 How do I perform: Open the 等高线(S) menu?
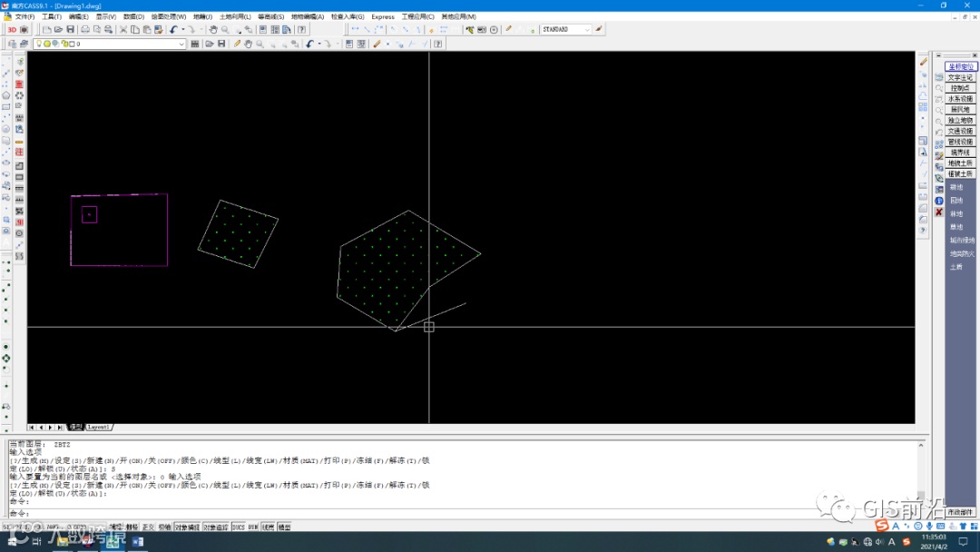[270, 17]
